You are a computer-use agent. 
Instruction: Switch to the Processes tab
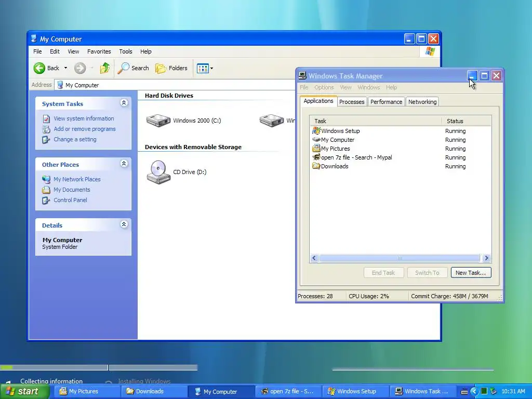(352, 102)
